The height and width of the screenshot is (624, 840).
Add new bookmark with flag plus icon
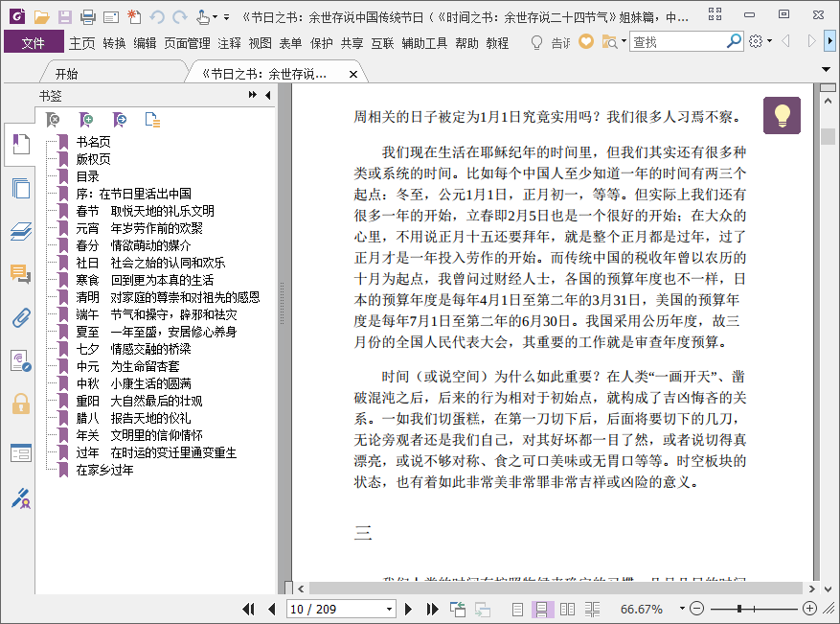pyautogui.click(x=85, y=120)
